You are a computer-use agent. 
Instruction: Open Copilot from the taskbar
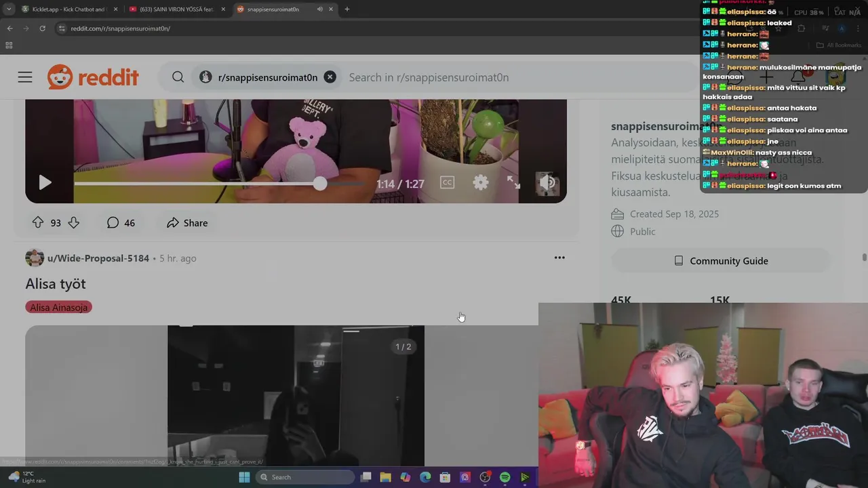point(406,477)
